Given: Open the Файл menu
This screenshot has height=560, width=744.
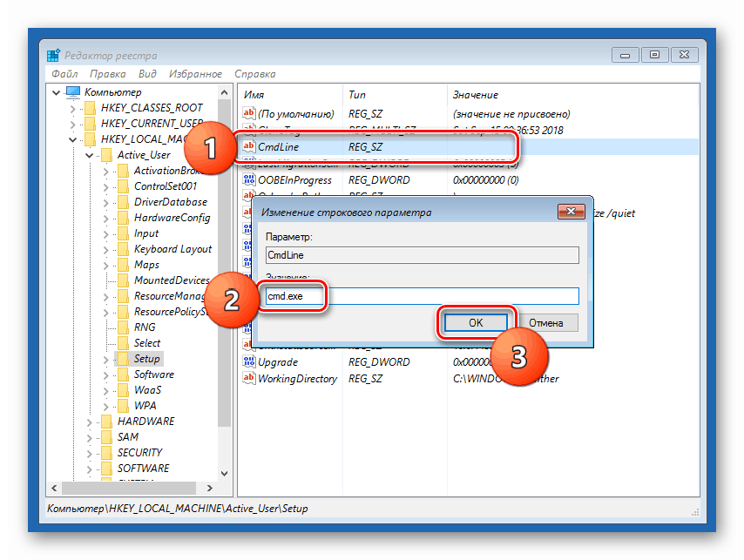Looking at the screenshot, I should [64, 74].
